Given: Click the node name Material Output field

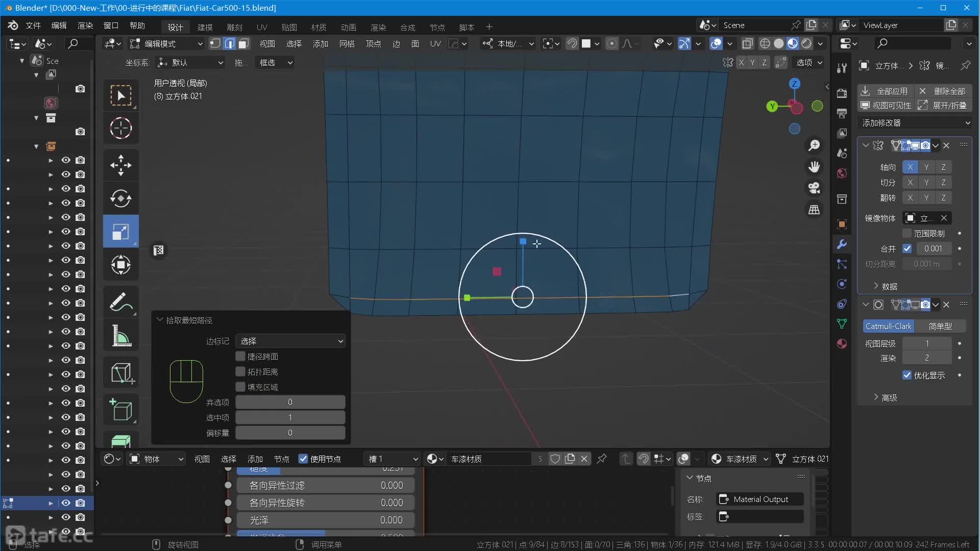Looking at the screenshot, I should (x=760, y=499).
